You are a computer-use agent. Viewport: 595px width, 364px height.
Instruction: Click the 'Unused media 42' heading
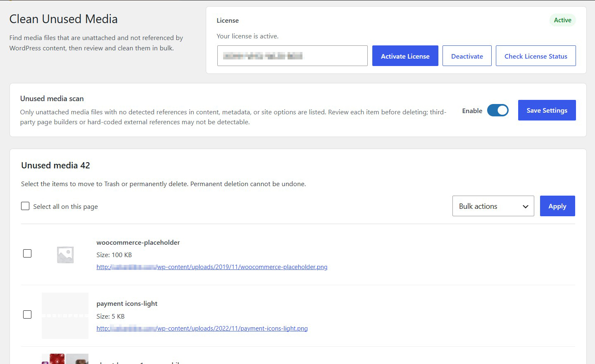coord(56,165)
